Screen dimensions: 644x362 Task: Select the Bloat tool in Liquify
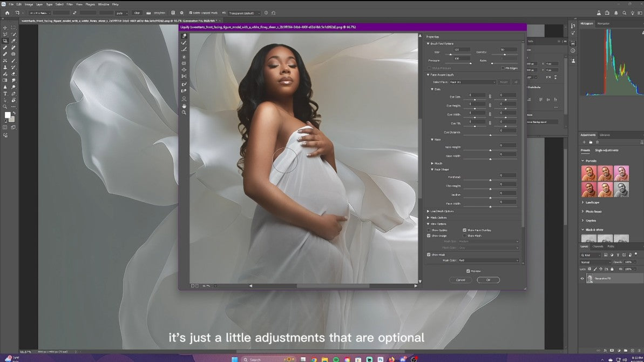184,70
